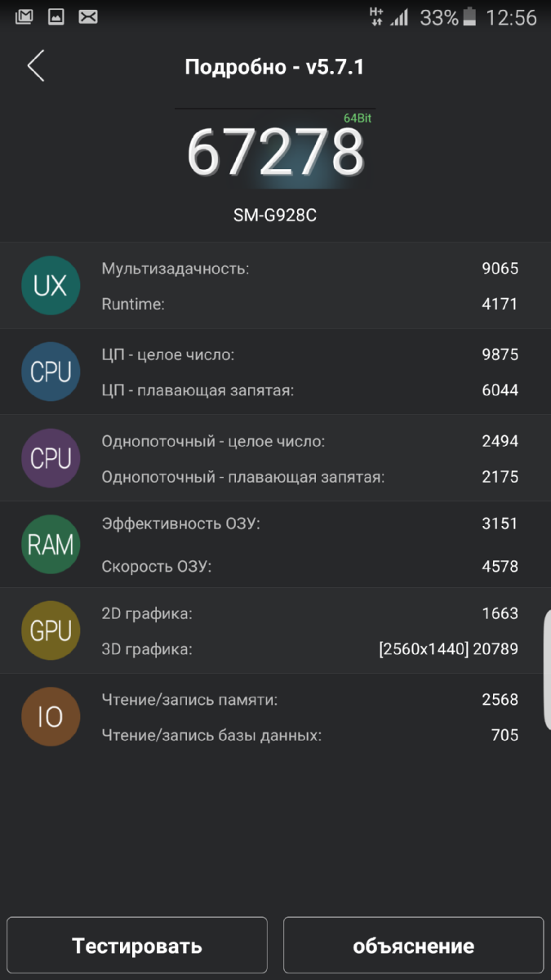Tap the SM-G928C device model label
Image resolution: width=551 pixels, height=980 pixels.
pyautogui.click(x=275, y=216)
